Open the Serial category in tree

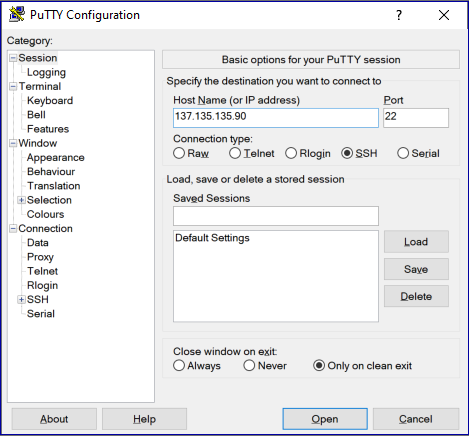pos(41,314)
